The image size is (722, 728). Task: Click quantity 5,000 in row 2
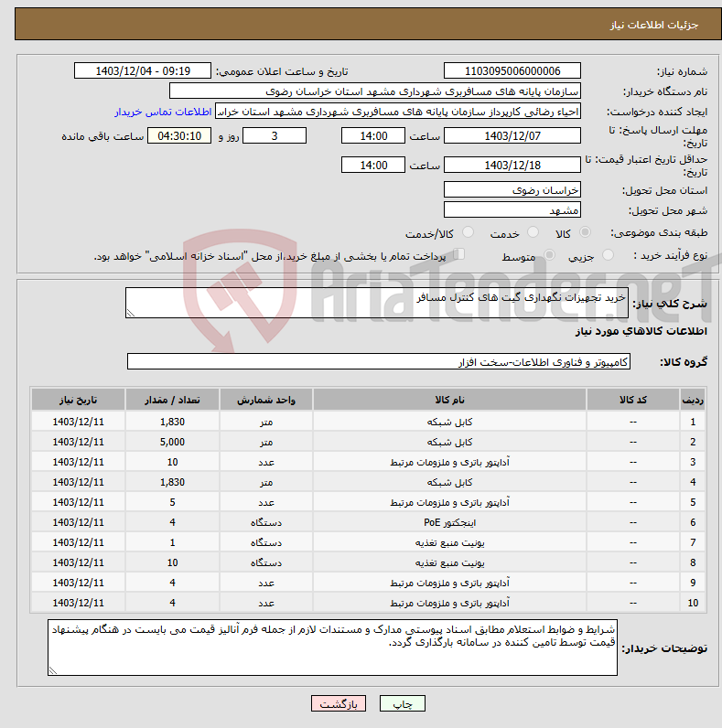[x=172, y=442]
